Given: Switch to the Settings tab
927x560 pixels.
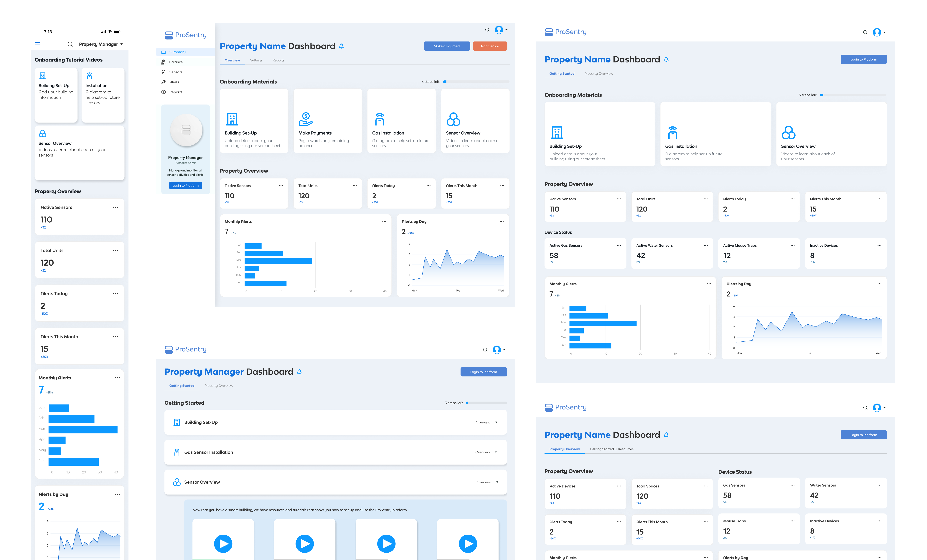Looking at the screenshot, I should (x=256, y=60).
